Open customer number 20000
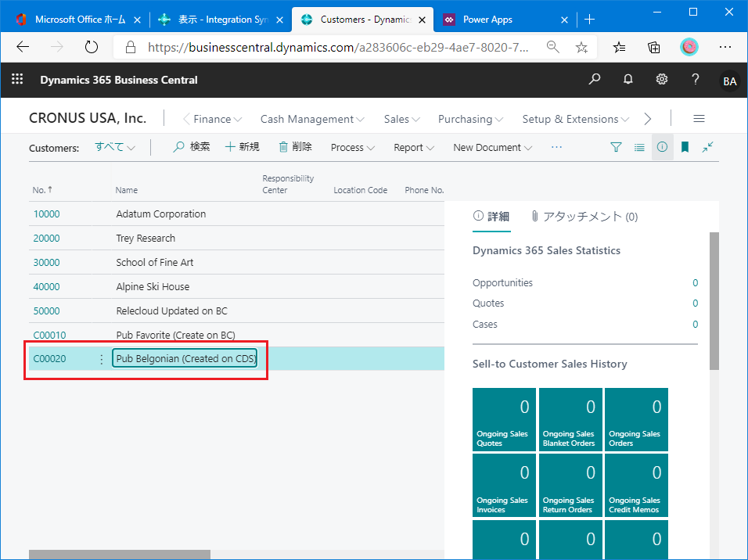 (x=47, y=238)
